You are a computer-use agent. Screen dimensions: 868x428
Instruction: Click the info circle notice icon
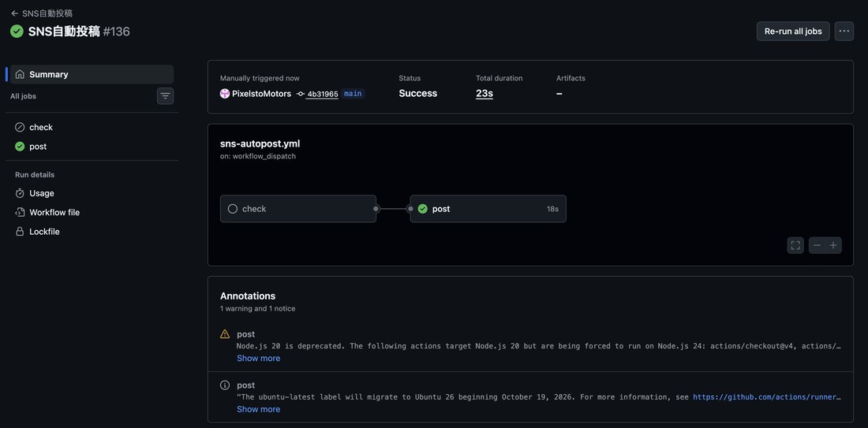click(225, 385)
